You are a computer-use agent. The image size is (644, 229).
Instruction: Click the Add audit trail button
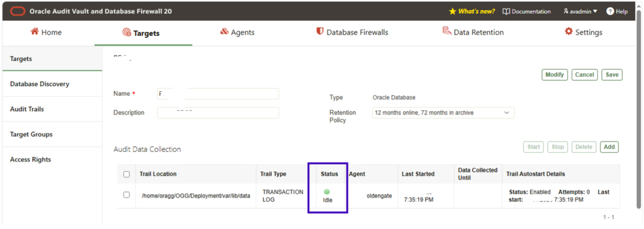pos(609,147)
